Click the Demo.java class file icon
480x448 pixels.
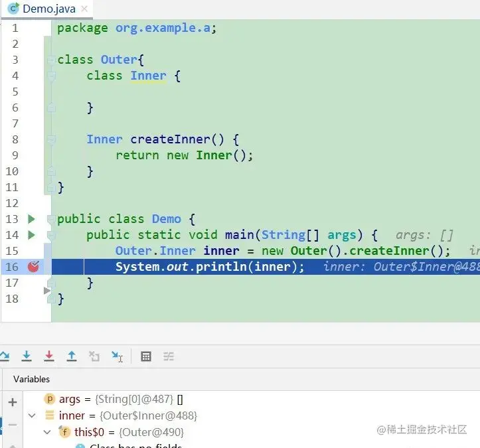pyautogui.click(x=13, y=9)
